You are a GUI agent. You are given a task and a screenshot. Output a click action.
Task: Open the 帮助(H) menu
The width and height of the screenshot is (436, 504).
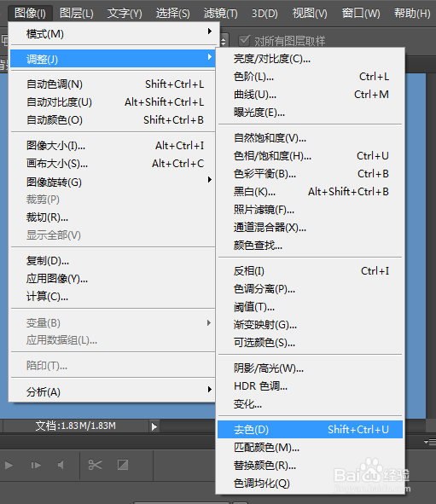click(412, 13)
